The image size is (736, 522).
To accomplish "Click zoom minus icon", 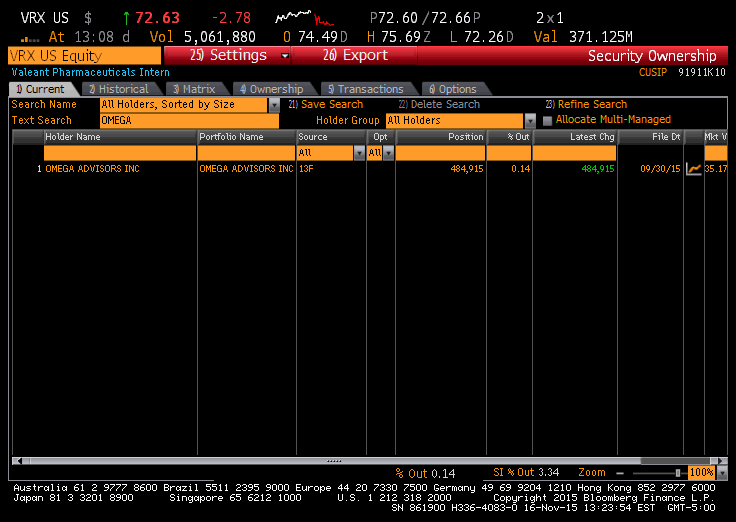I will click(620, 473).
